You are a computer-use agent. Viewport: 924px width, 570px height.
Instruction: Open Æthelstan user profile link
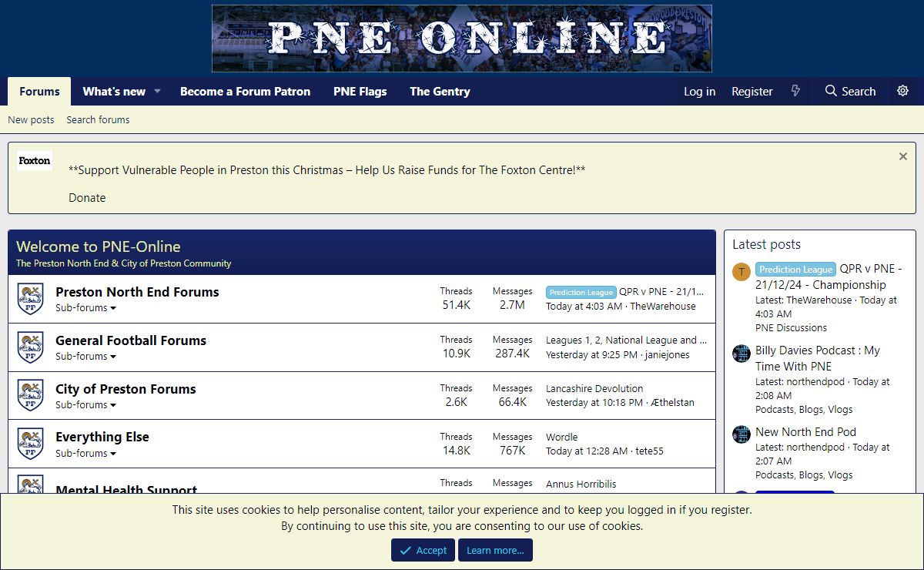click(x=672, y=402)
